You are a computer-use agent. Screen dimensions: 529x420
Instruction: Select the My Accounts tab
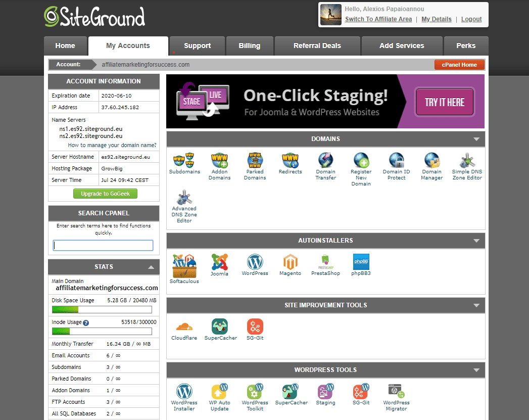(128, 46)
